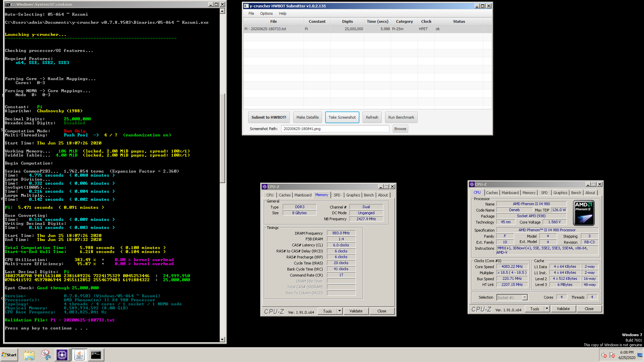Click Validate in right CPU-Z window
The width and height of the screenshot is (644, 362).
point(563,309)
